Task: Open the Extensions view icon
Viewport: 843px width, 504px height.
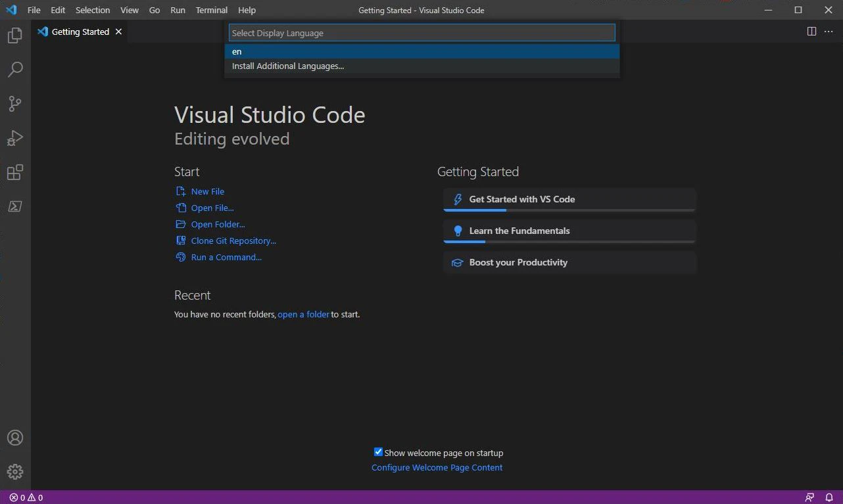Action: pyautogui.click(x=14, y=172)
